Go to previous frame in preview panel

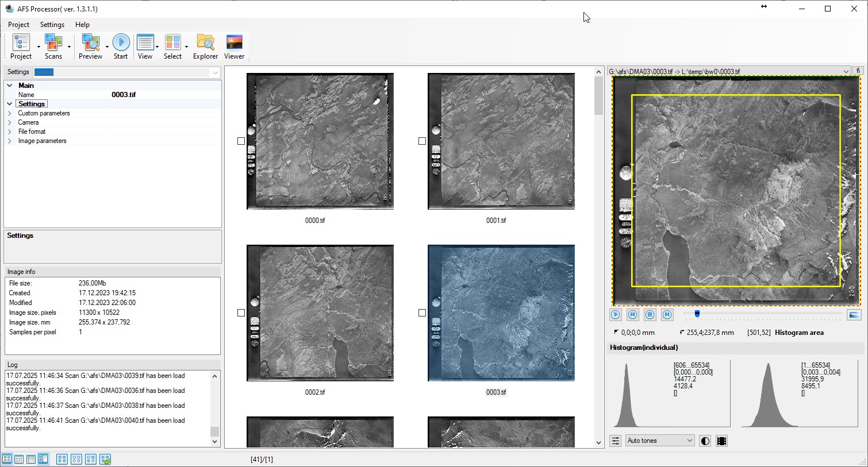[x=633, y=314]
